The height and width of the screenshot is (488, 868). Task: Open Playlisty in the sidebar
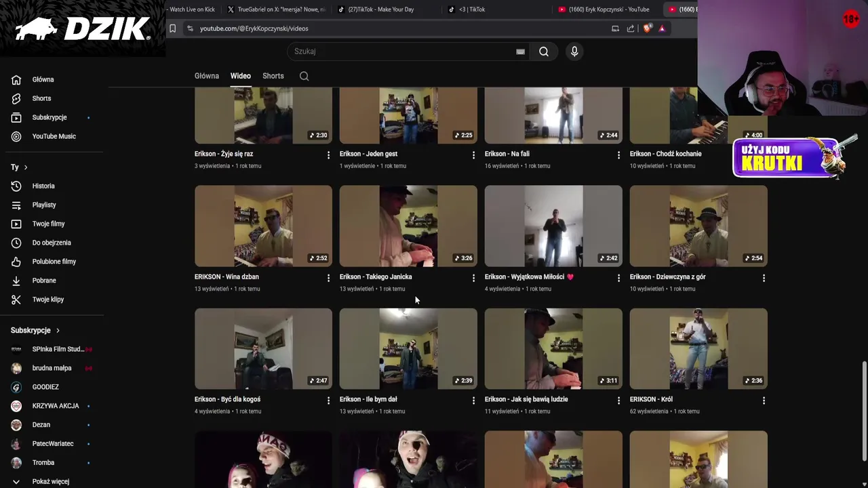pos(44,205)
